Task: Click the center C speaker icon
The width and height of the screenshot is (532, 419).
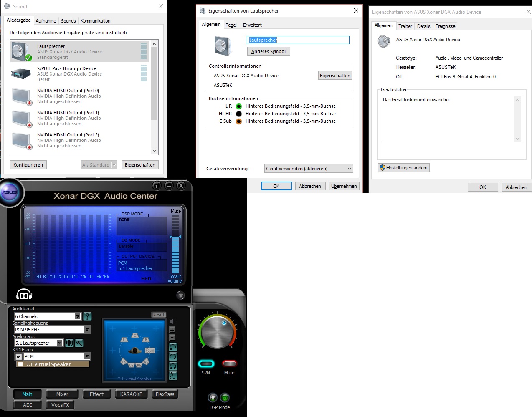Action: pyautogui.click(x=135, y=336)
